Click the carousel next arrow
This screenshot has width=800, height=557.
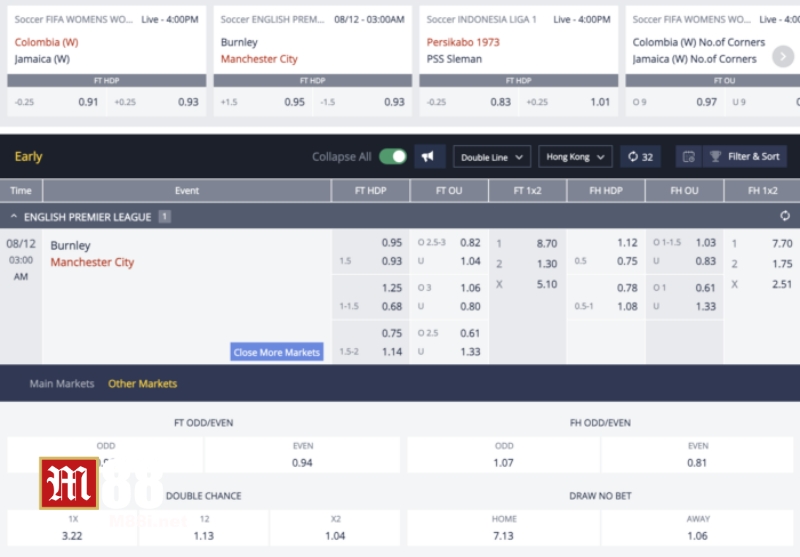pos(783,56)
